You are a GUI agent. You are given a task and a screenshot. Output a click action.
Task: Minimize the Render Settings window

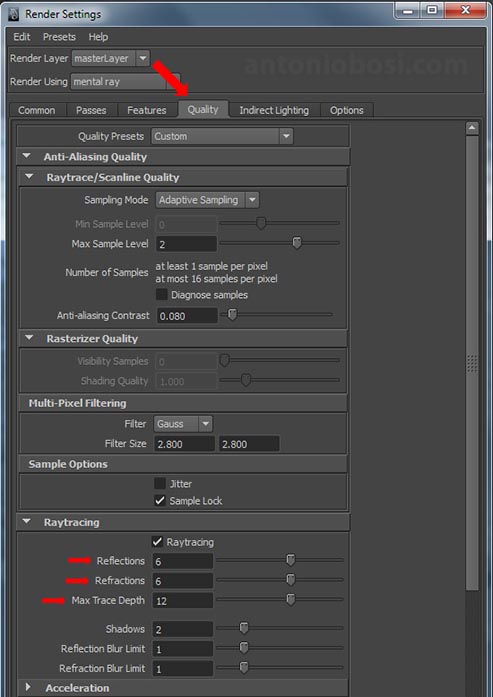(x=408, y=10)
